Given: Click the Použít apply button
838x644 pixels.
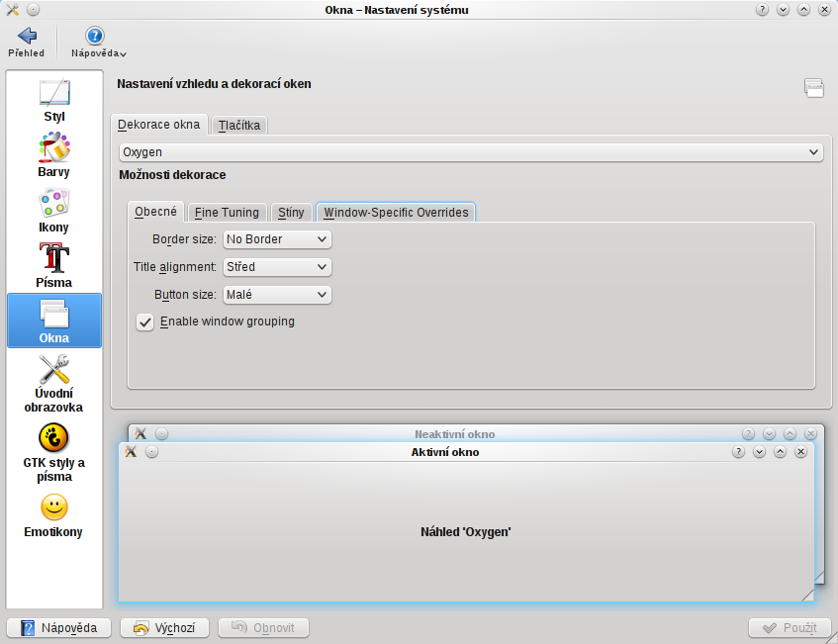Looking at the screenshot, I should [790, 628].
